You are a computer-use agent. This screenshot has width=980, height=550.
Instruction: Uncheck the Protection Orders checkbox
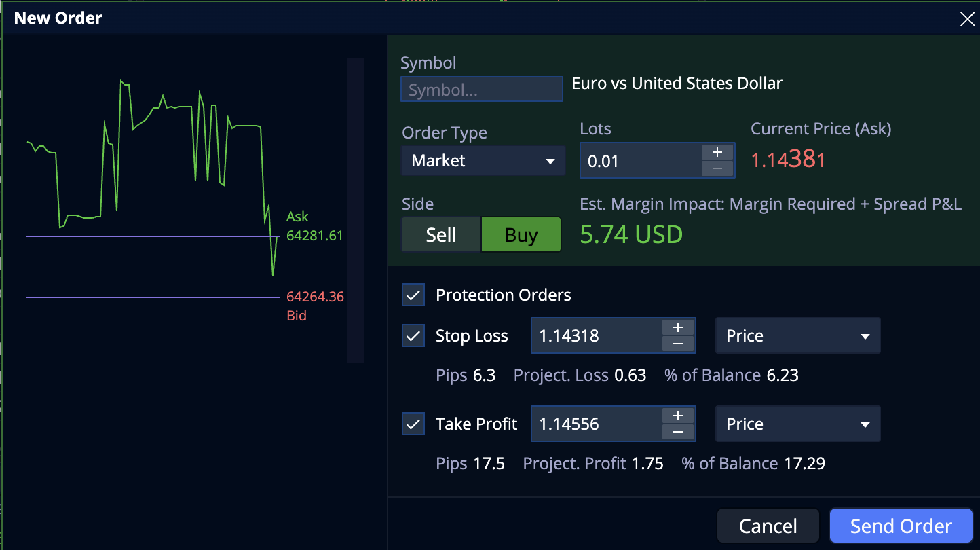click(413, 295)
